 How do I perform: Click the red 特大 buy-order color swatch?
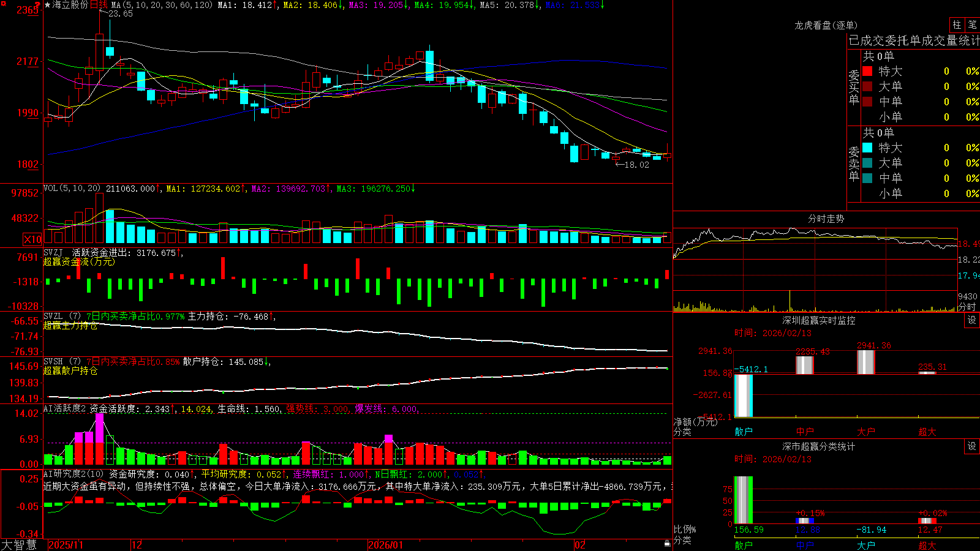click(867, 71)
